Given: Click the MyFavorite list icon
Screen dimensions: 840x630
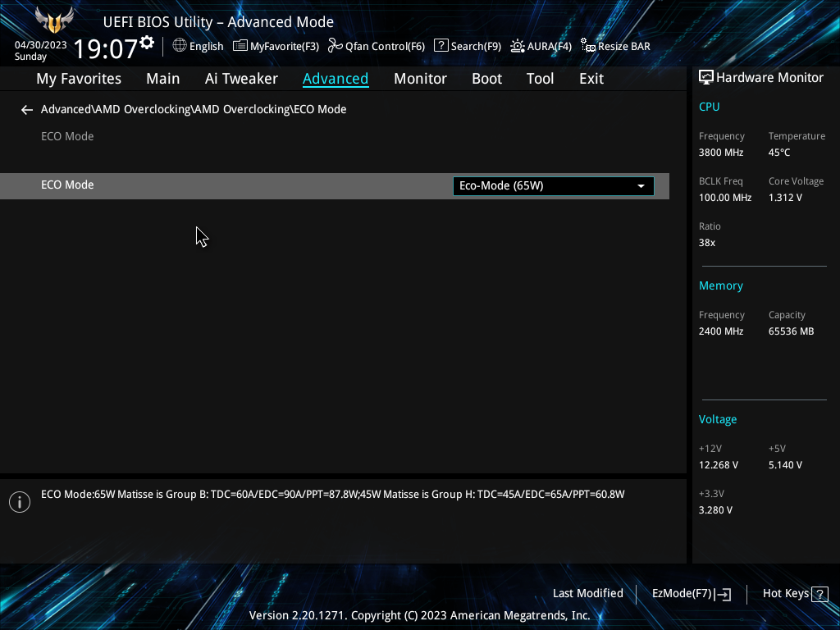Looking at the screenshot, I should click(240, 46).
